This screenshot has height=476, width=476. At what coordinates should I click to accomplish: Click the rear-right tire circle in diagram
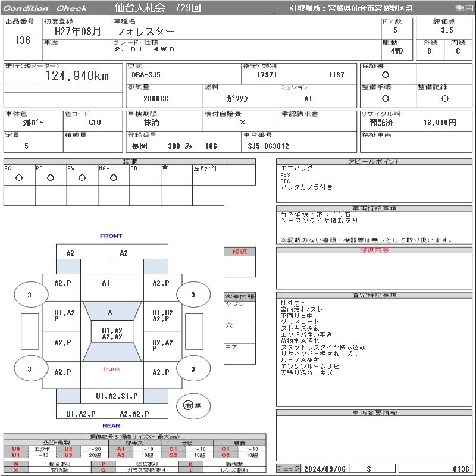coord(192,369)
